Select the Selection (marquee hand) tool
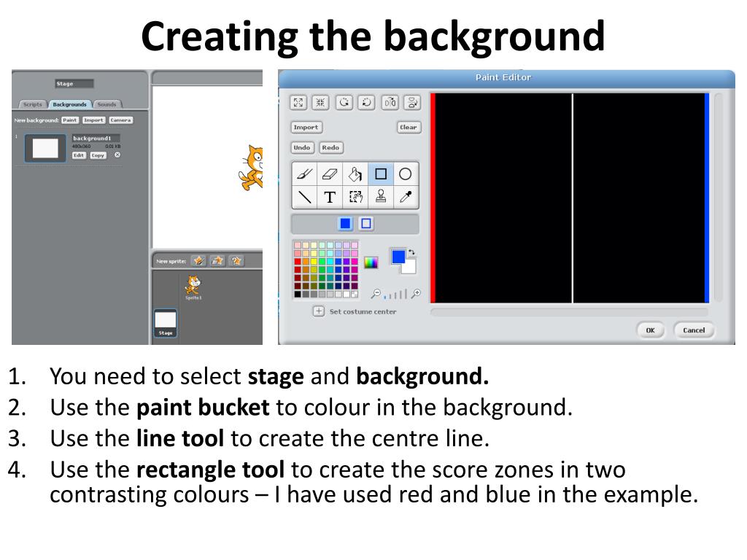This screenshot has width=747, height=560. click(355, 197)
